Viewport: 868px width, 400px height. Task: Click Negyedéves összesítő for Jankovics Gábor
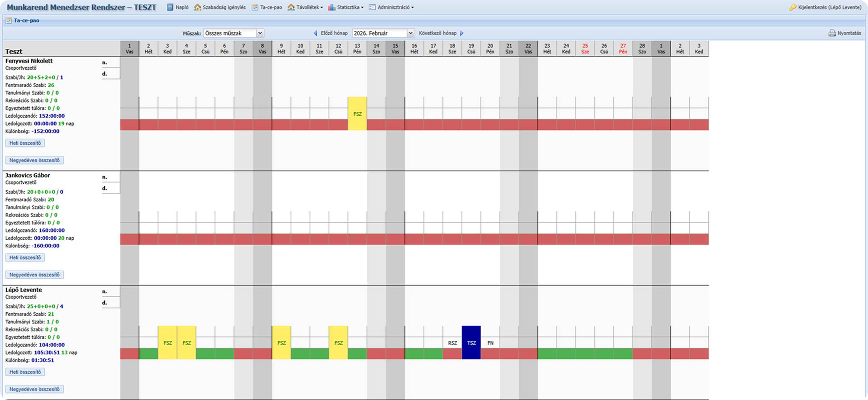coord(34,275)
